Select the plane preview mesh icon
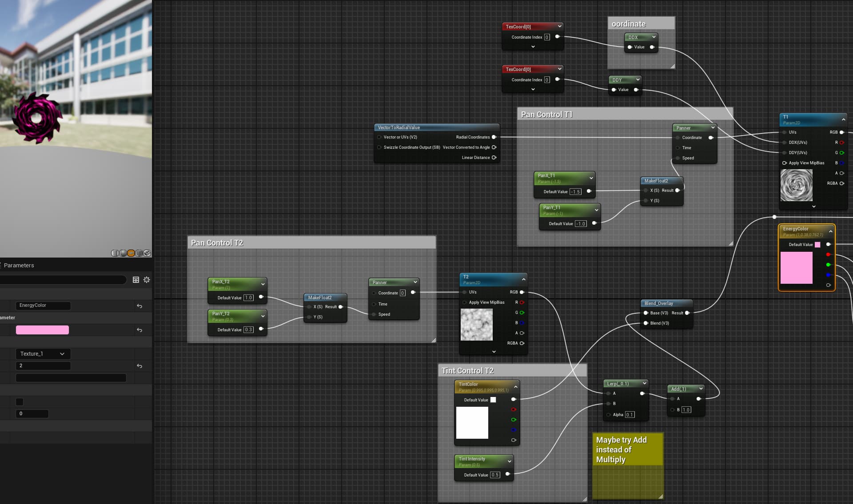The height and width of the screenshot is (504, 853). pyautogui.click(x=131, y=253)
